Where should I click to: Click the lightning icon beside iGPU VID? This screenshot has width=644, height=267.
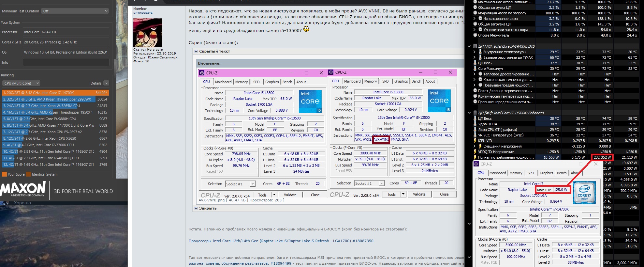[x=475, y=141]
